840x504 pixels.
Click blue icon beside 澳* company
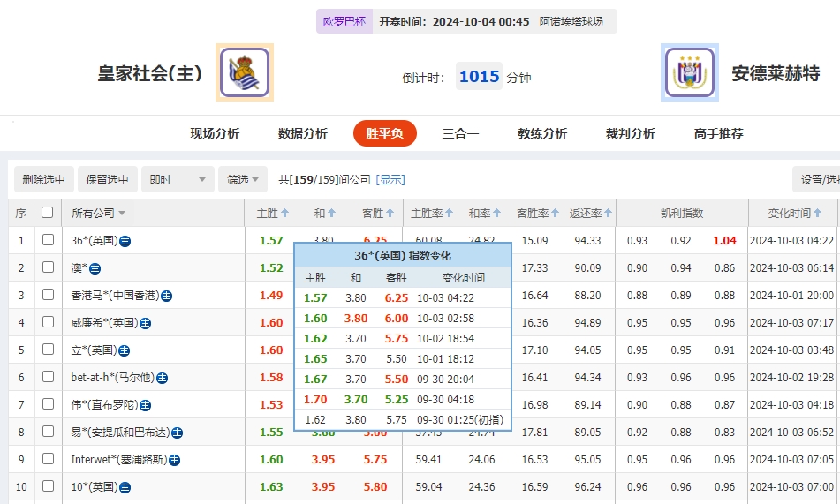95,268
